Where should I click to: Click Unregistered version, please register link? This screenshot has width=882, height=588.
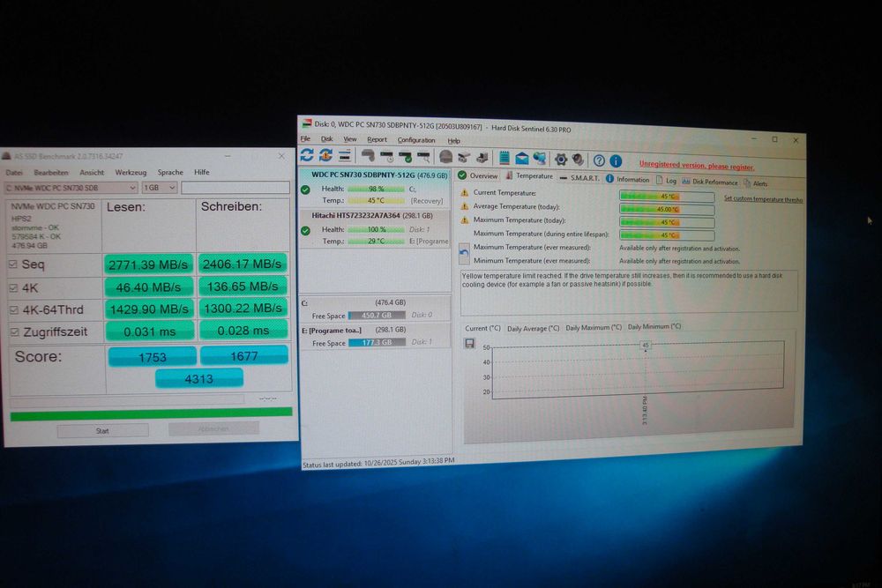coord(697,165)
